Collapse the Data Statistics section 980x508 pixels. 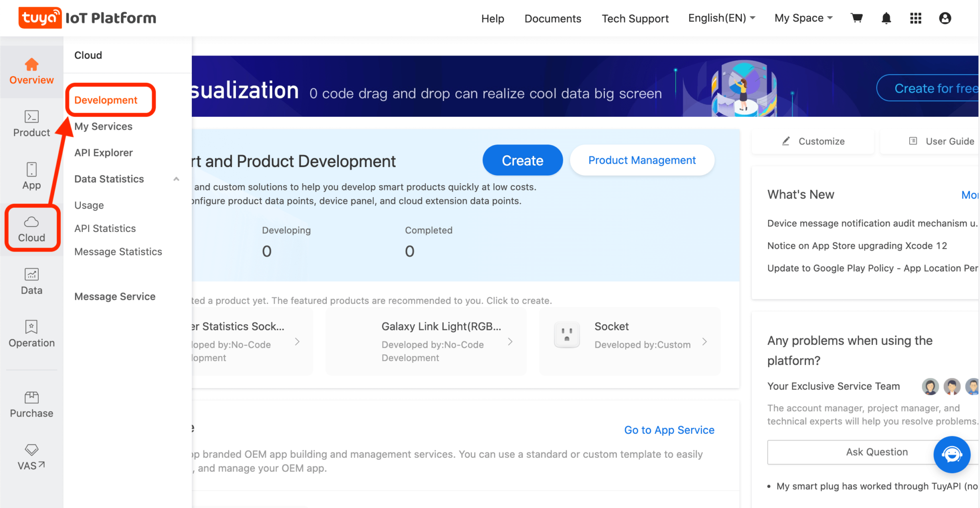tap(176, 179)
